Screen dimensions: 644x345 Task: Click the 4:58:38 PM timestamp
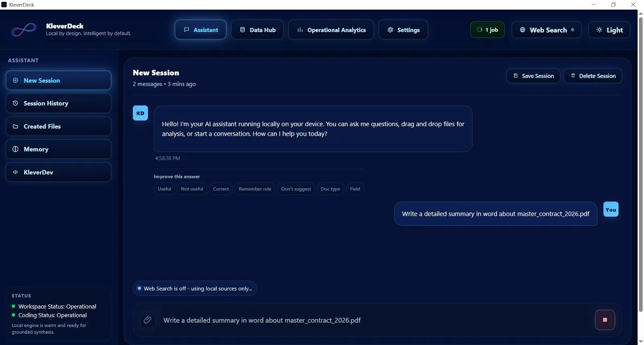click(167, 158)
